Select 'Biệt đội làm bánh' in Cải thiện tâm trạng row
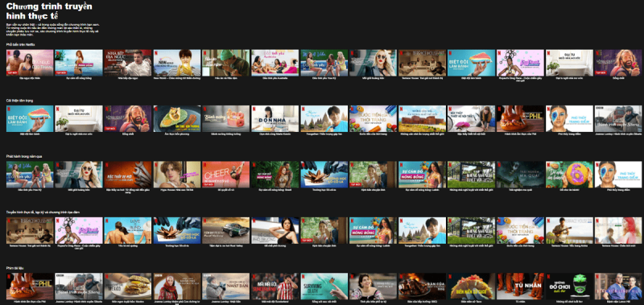644x305 pixels. [x=30, y=118]
